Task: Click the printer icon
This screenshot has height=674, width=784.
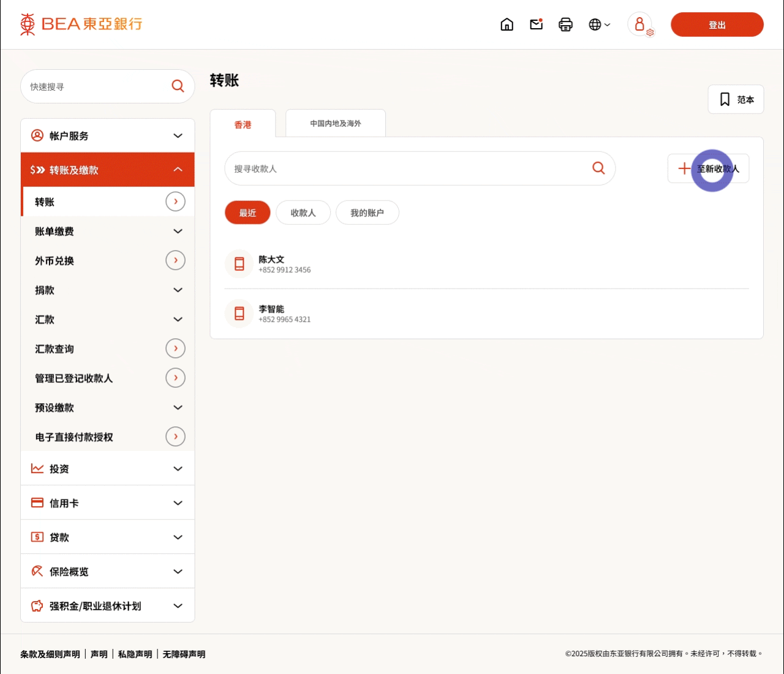Action: [x=565, y=25]
